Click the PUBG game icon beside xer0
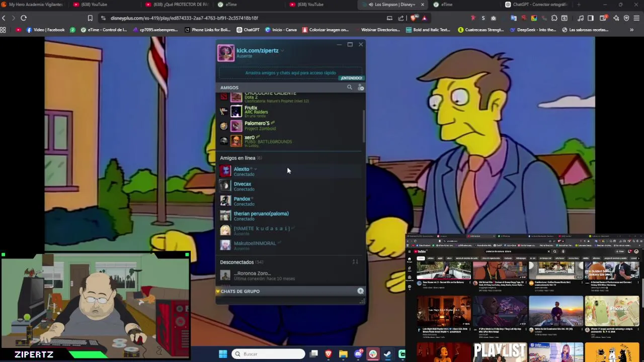 tap(224, 141)
